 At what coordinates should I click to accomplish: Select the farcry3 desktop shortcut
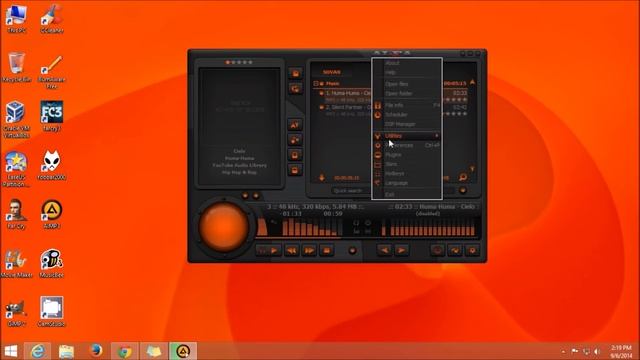click(x=52, y=116)
